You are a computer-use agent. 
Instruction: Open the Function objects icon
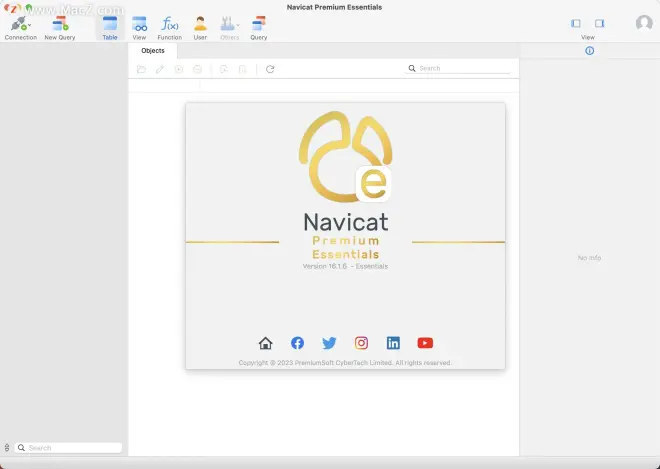coord(170,23)
